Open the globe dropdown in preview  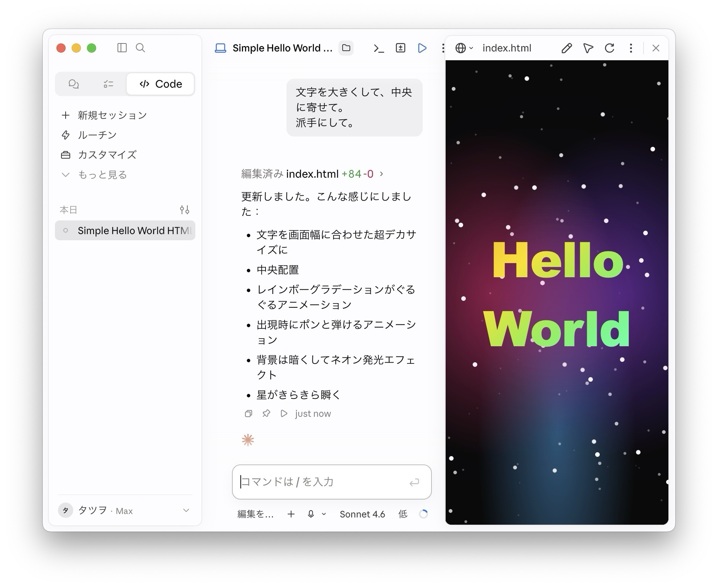pos(464,48)
